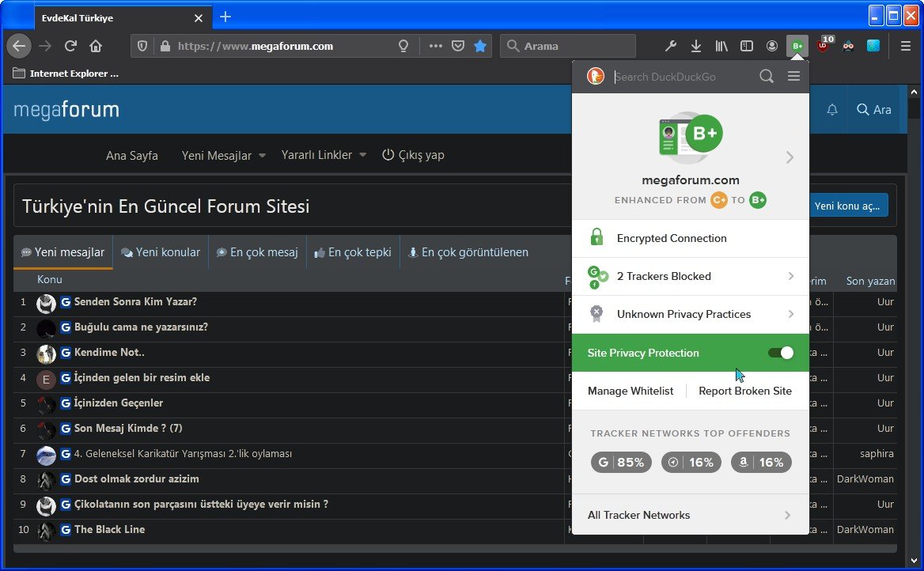
Task: Open the wrench developer tools icon
Action: coord(671,46)
